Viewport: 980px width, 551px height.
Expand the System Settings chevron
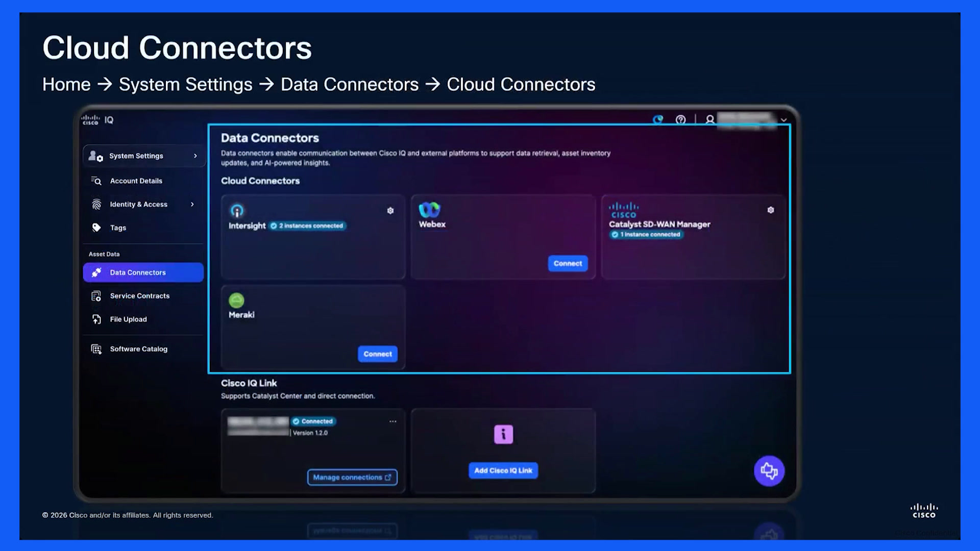[195, 156]
